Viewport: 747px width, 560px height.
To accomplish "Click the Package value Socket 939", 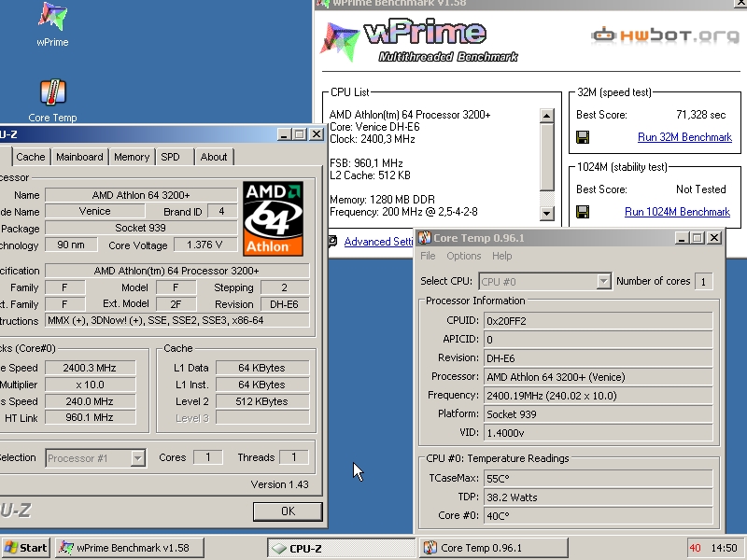I will click(x=141, y=228).
